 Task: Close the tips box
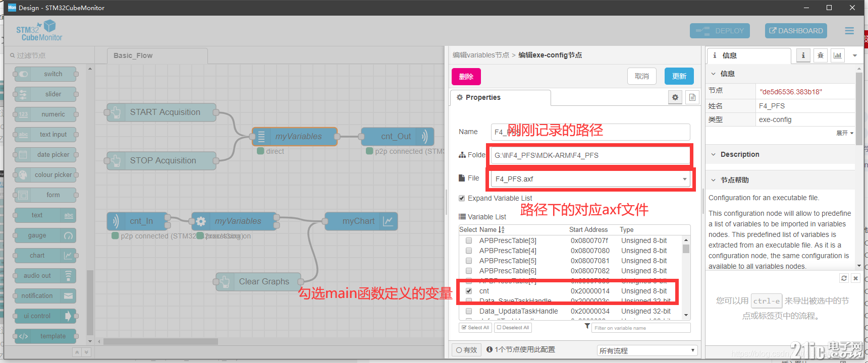(x=855, y=278)
